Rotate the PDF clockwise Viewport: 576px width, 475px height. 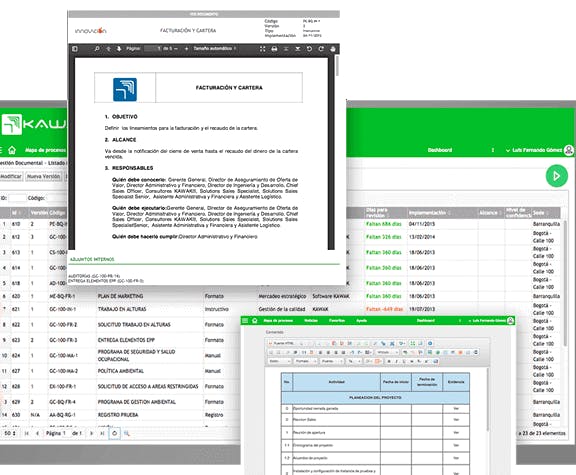click(x=321, y=49)
